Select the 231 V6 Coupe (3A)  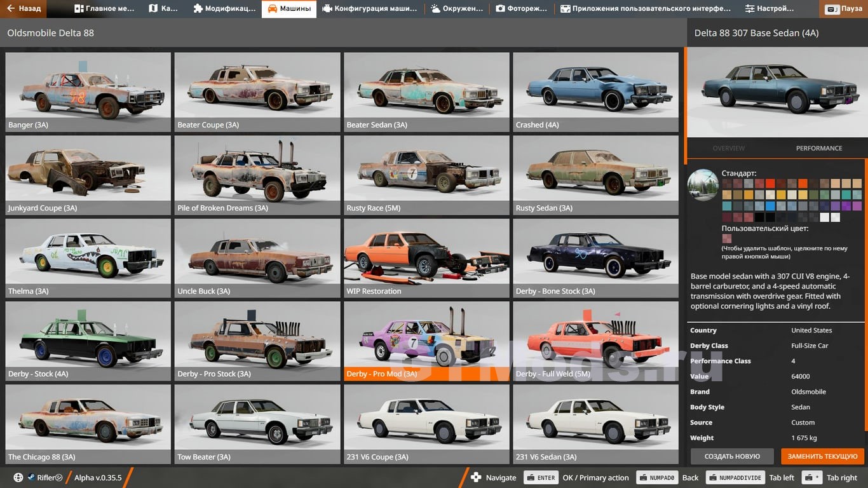click(x=426, y=424)
